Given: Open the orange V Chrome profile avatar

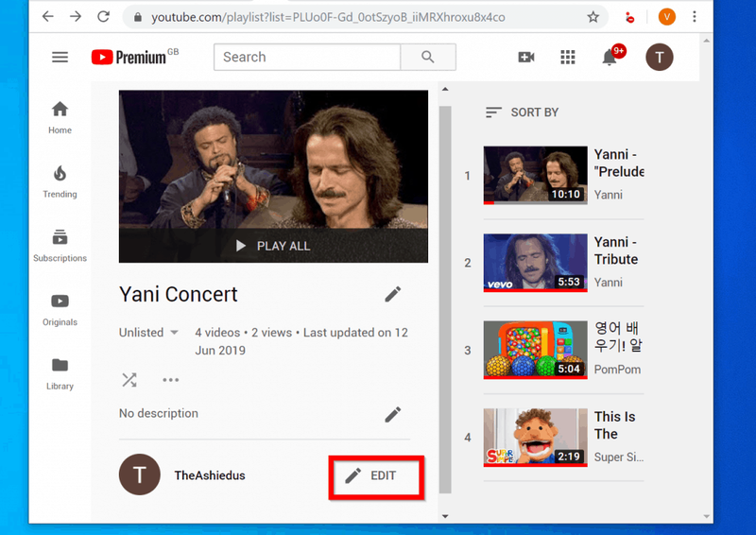Looking at the screenshot, I should tap(667, 17).
